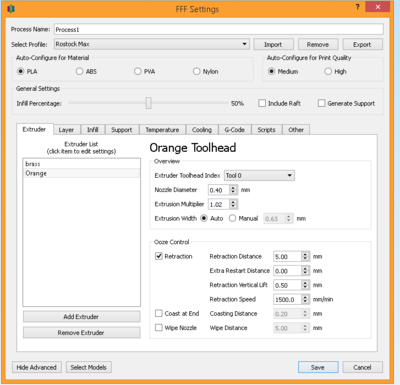Click the Extrusion Multiplier stepper arrows
Image resolution: width=400 pixels, height=385 pixels.
tap(233, 204)
